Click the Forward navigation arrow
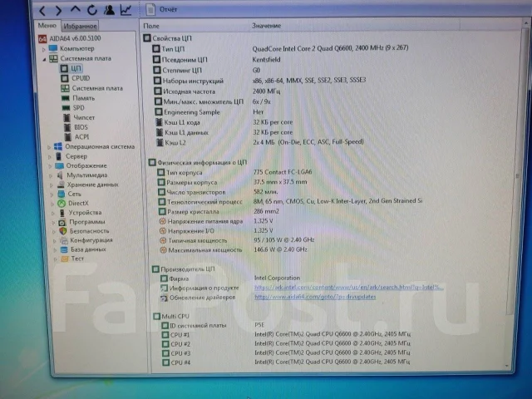The width and height of the screenshot is (532, 399). pos(59,11)
